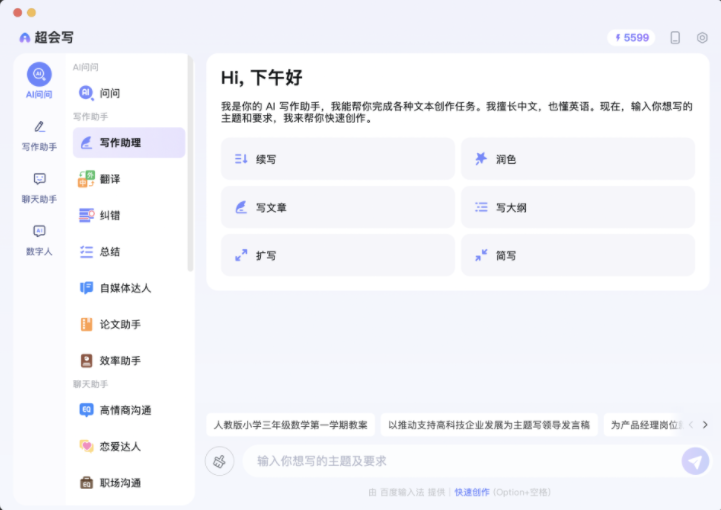
Task: Select 问问 in the tool list
Action: tap(129, 93)
